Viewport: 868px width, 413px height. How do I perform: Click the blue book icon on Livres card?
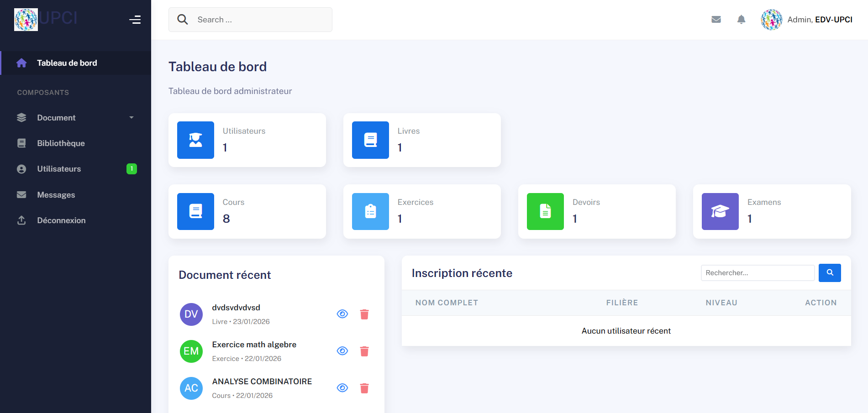click(370, 140)
